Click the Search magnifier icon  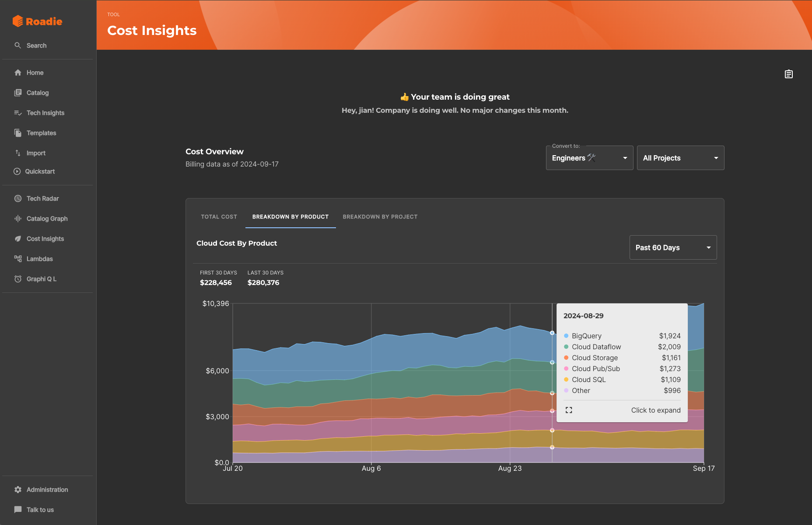tap(18, 45)
